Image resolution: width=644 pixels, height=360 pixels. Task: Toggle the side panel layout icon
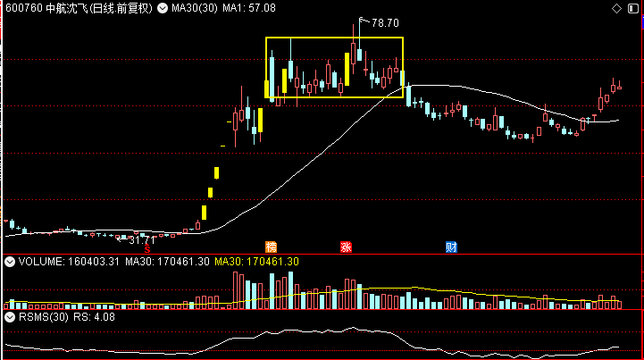[x=633, y=8]
